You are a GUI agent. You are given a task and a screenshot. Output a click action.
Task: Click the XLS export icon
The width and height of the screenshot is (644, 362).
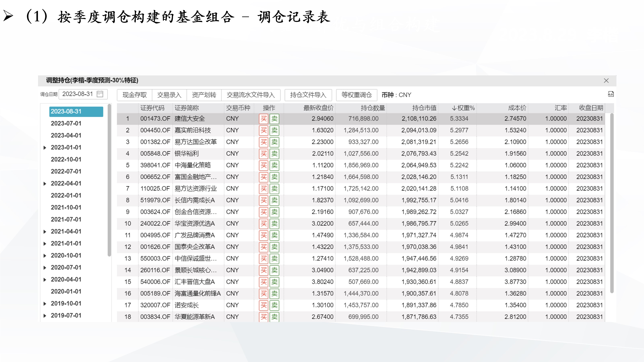tap(611, 94)
